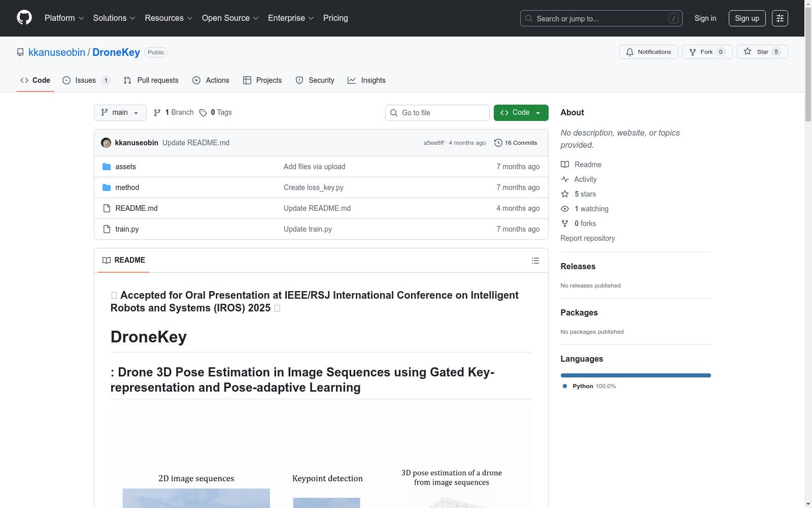Open the Actions tab

point(211,80)
